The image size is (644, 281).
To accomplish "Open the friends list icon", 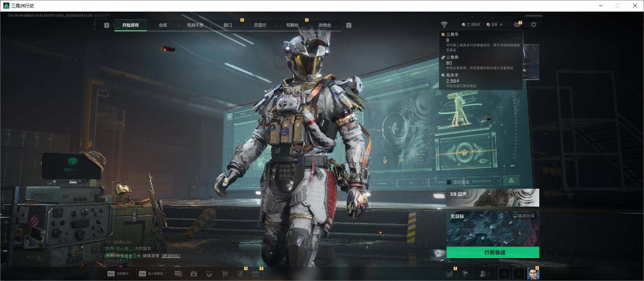I will click(x=484, y=274).
